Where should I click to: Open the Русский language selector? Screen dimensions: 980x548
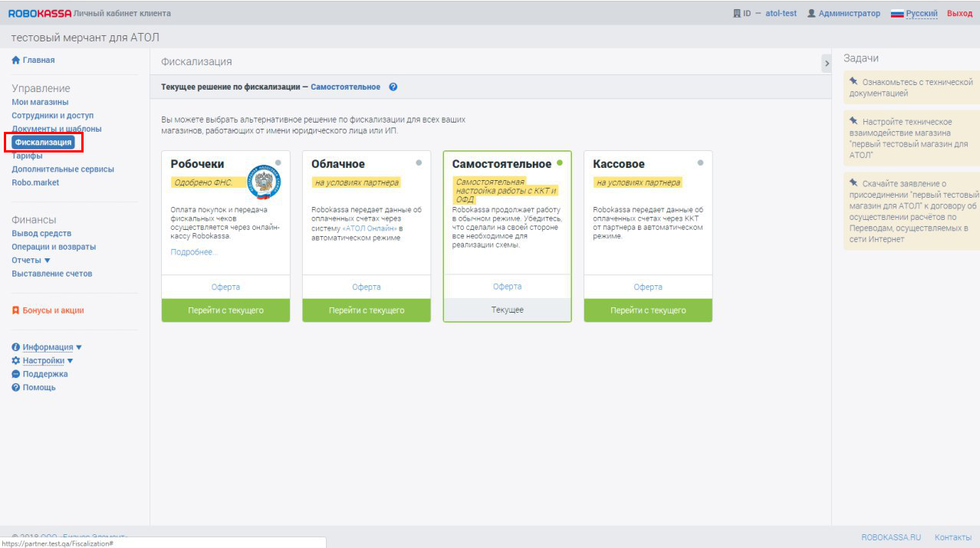[x=922, y=14]
